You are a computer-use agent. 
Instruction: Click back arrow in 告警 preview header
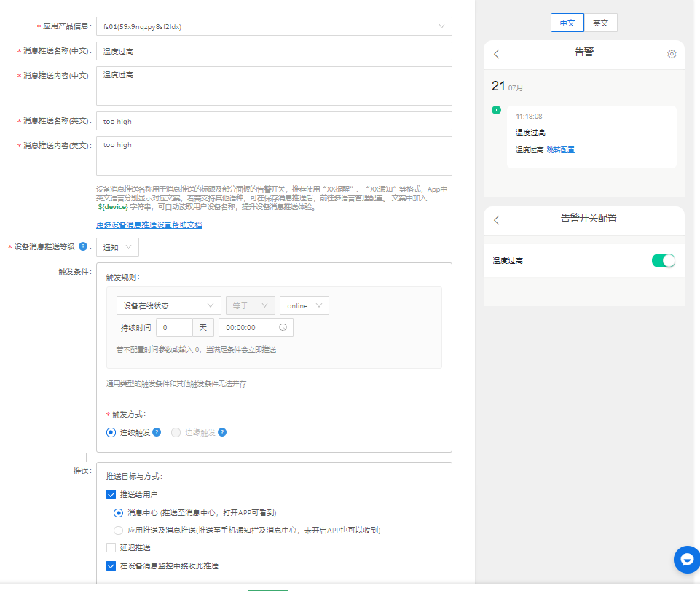(x=497, y=54)
